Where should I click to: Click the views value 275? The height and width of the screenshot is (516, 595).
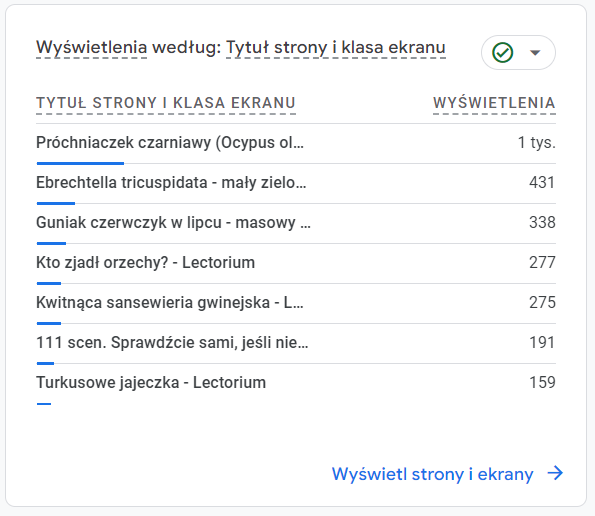542,302
